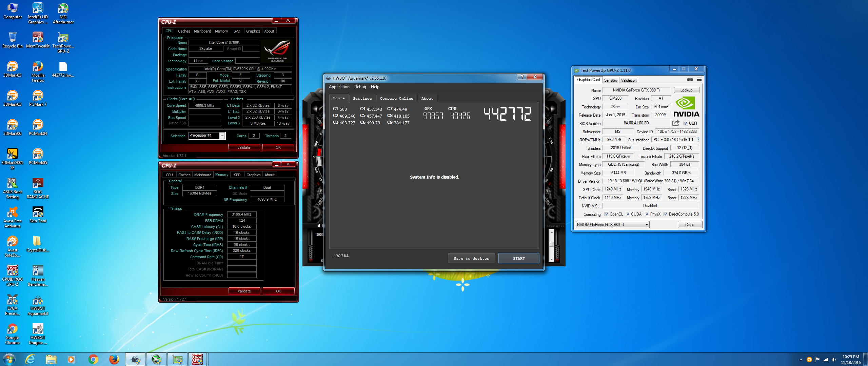Open MSI Afterburner desktop icon

point(63,14)
